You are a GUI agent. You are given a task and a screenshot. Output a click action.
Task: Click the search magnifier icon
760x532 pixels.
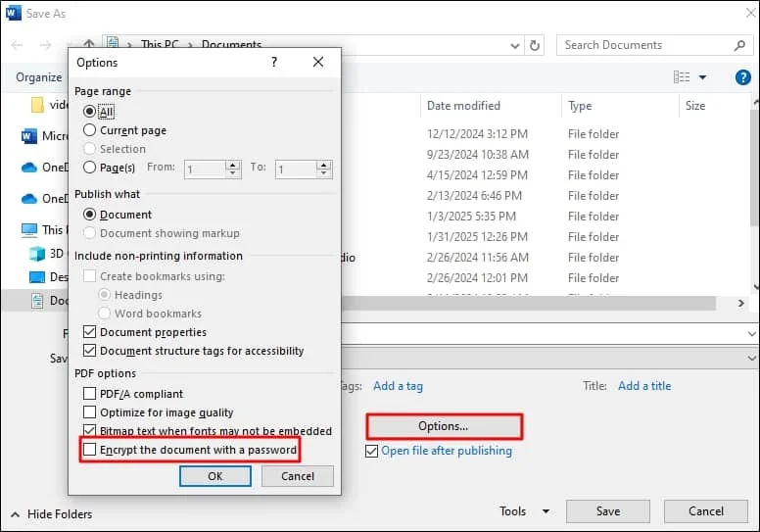coord(739,46)
